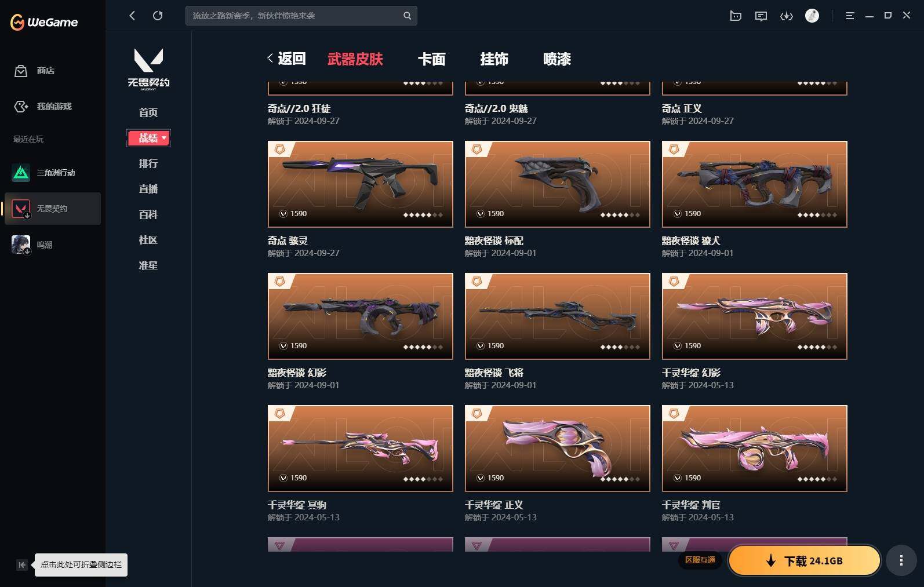Collapse sidebar using bottom-left arrow icon
This screenshot has height=587, width=924.
(x=21, y=565)
